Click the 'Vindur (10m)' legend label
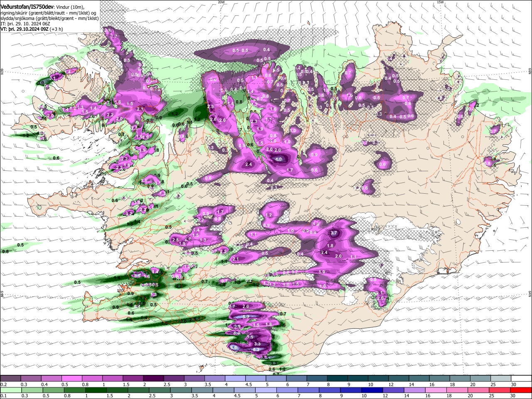This screenshot has width=532, height=399. 70,7
